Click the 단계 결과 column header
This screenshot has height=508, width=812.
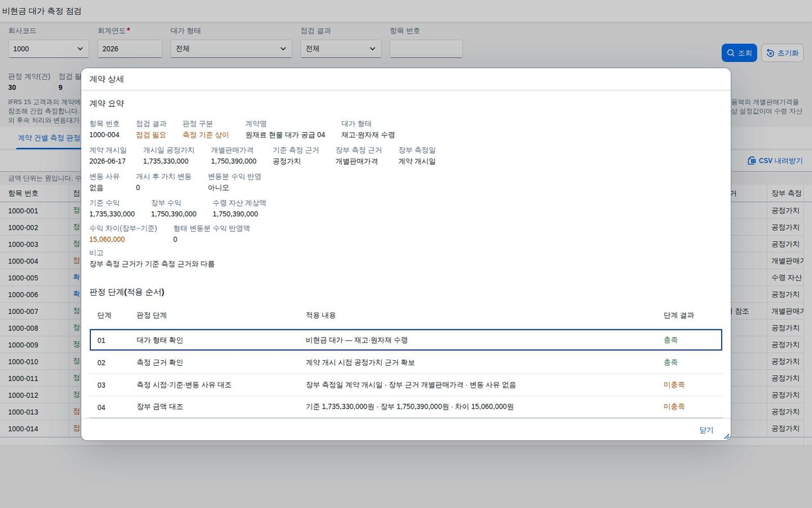(679, 316)
